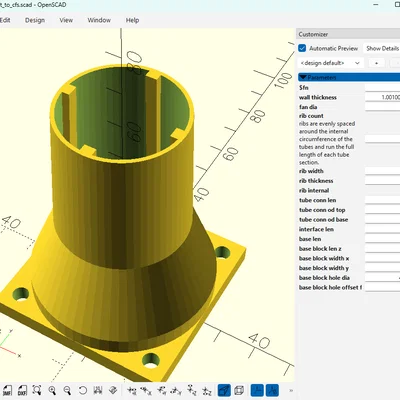
Task: Click the rib width value field
Action: [x=382, y=171]
